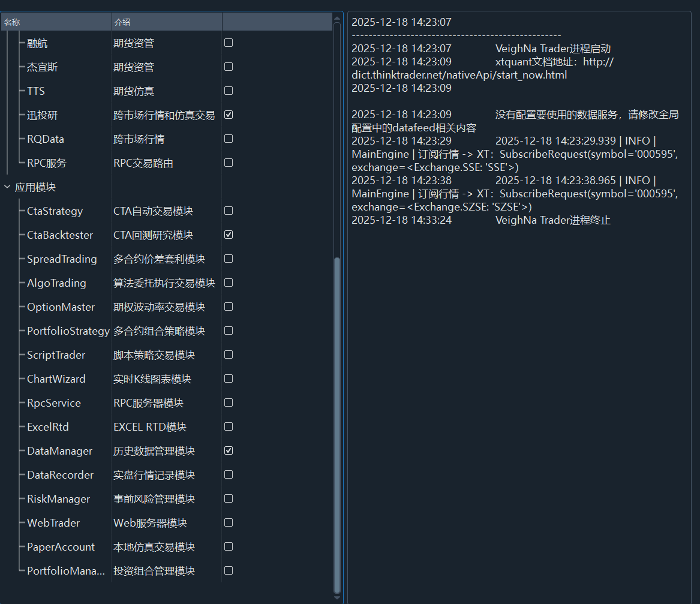
Task: Enable the TTS 期货仿真 checkbox
Action: coord(229,91)
